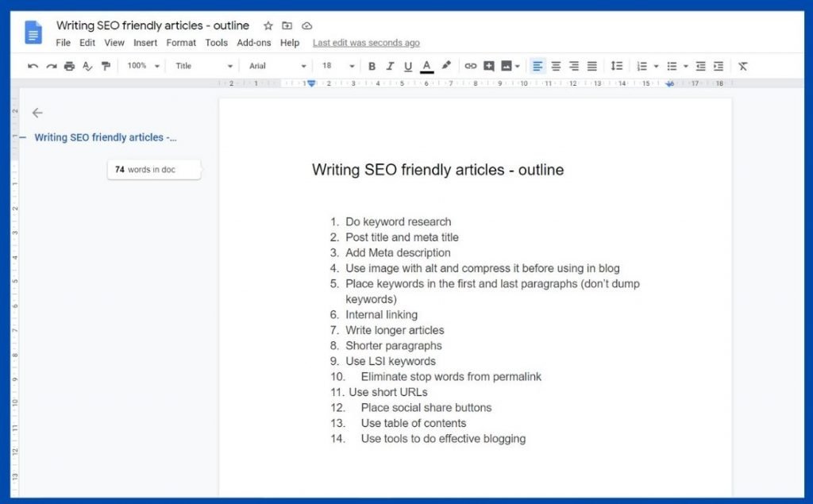
Task: Select Justify alignment
Action: pos(592,67)
